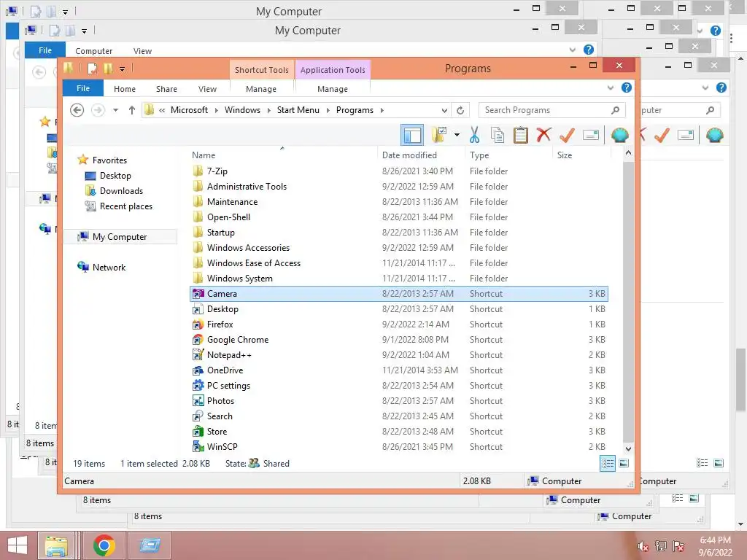Refresh the Programs folder view

[460, 111]
